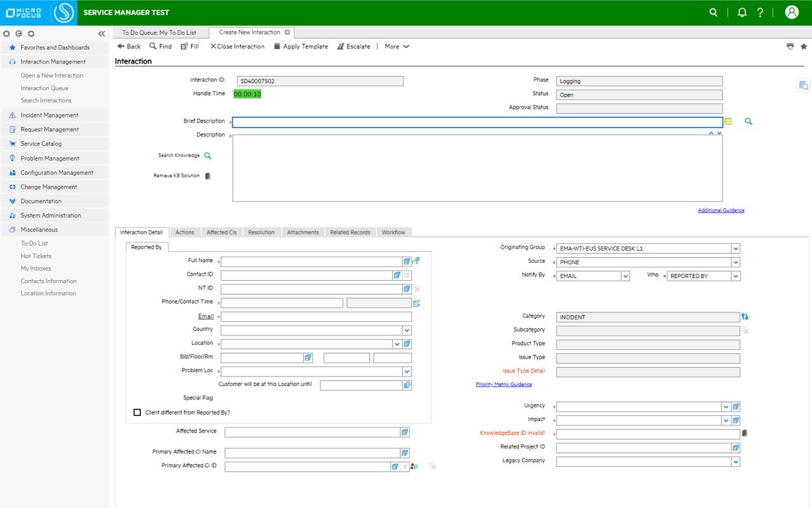Click the Search Knowledge magnifier icon

point(207,156)
